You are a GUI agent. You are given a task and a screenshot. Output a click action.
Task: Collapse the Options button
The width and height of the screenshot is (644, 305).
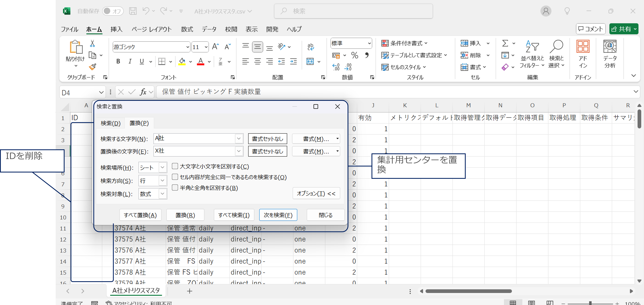coord(316,194)
